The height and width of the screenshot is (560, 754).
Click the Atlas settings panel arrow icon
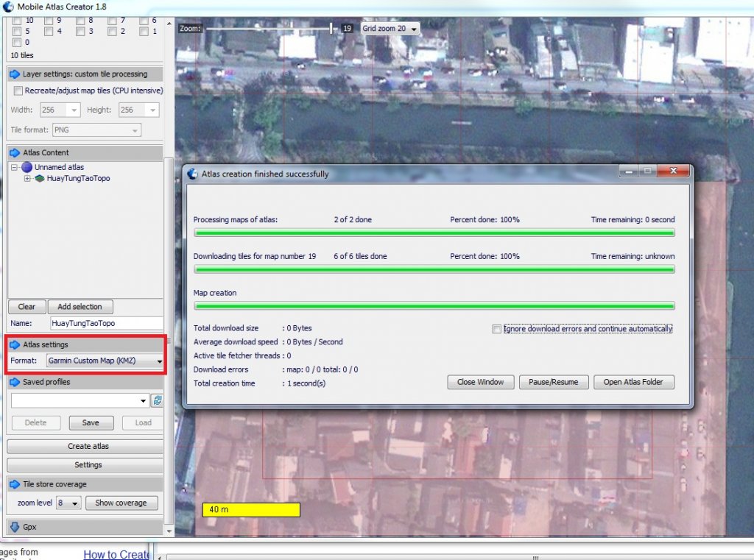point(15,344)
